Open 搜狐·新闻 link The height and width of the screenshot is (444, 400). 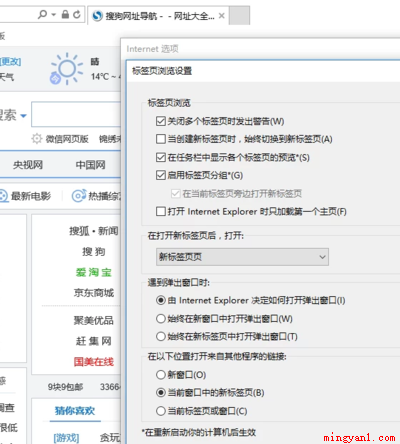[x=94, y=231]
